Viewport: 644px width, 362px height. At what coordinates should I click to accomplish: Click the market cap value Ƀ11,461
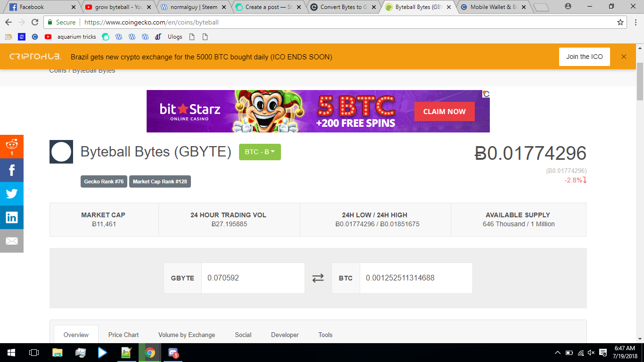pyautogui.click(x=104, y=224)
